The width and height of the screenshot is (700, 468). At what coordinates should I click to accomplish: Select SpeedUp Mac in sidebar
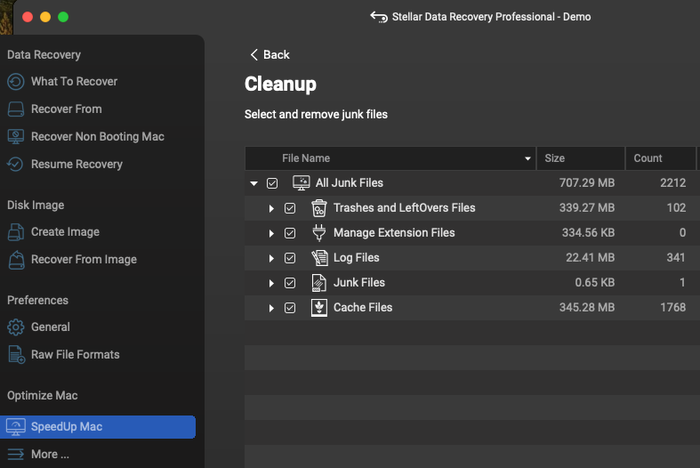[98, 427]
